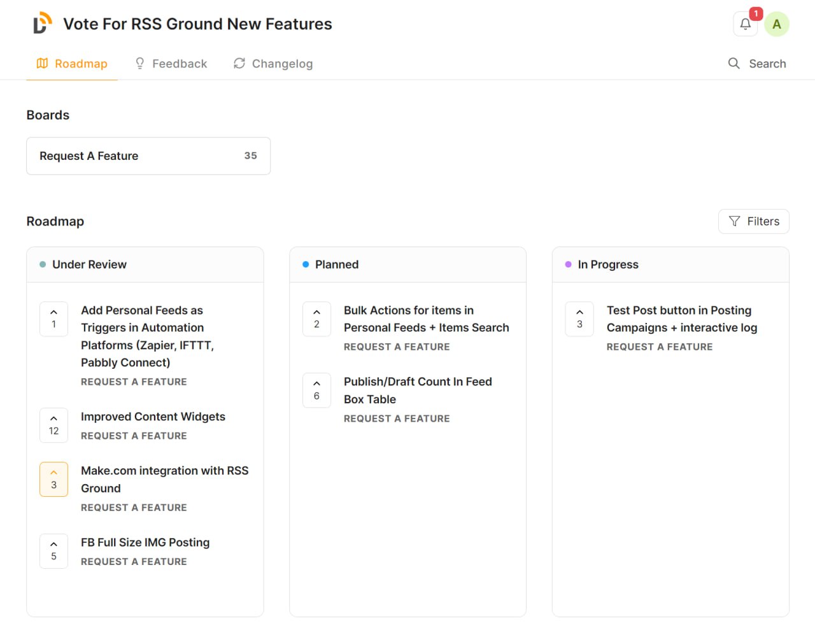The image size is (815, 644).
Task: Upvote Test Post button in Posting Campaigns
Action: (579, 318)
